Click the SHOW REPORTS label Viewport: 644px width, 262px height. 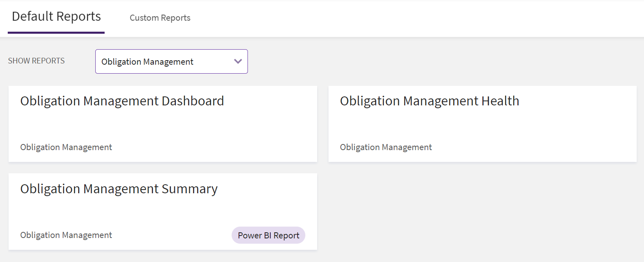point(36,61)
